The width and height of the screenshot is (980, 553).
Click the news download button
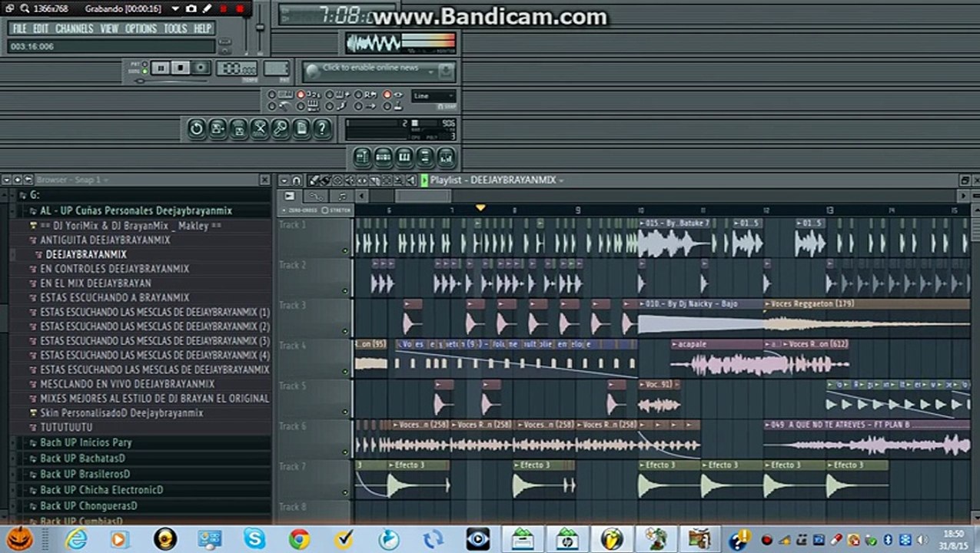(447, 71)
